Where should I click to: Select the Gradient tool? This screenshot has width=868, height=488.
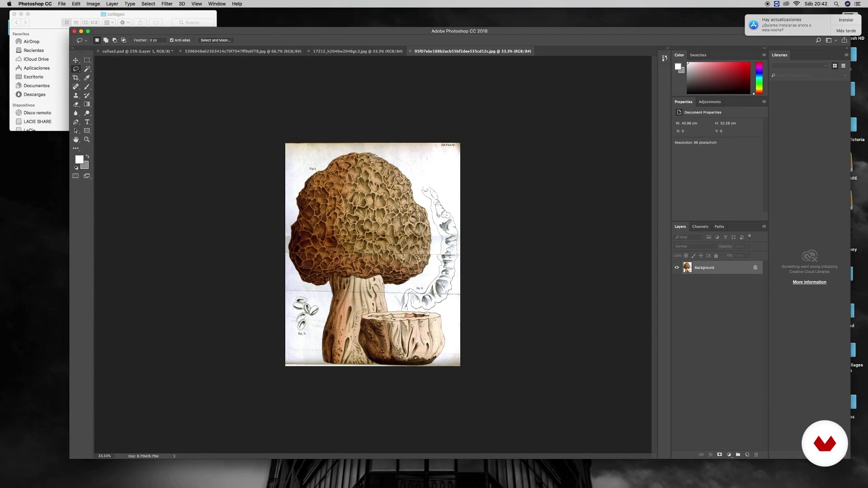tap(87, 104)
